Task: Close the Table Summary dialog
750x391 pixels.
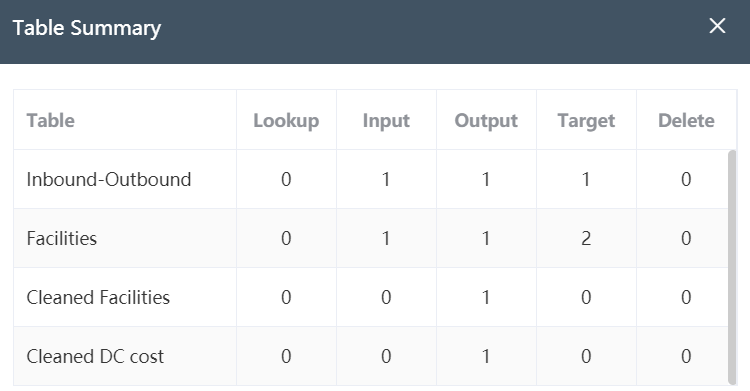Action: coord(717,26)
